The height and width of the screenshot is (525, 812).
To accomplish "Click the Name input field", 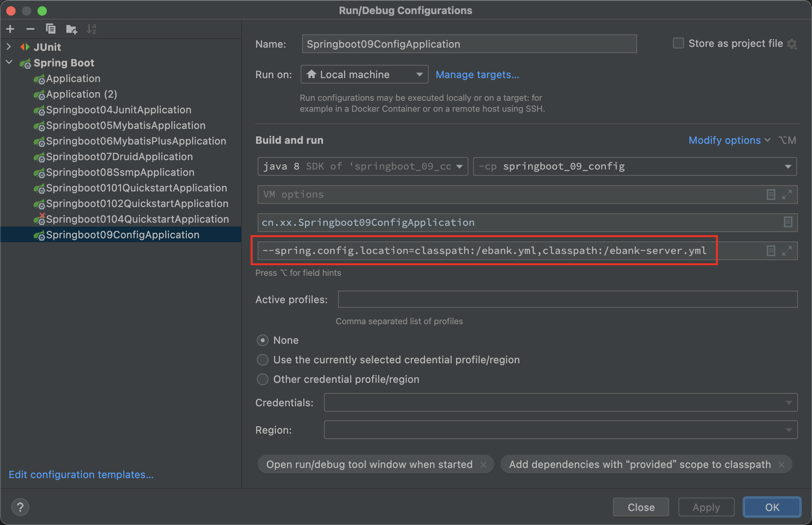I will [x=469, y=44].
